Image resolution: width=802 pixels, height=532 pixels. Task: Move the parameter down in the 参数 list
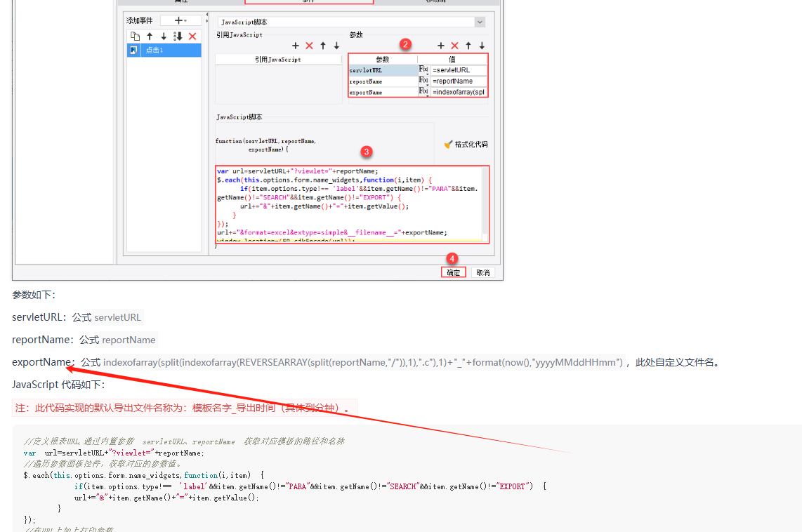pyautogui.click(x=482, y=46)
